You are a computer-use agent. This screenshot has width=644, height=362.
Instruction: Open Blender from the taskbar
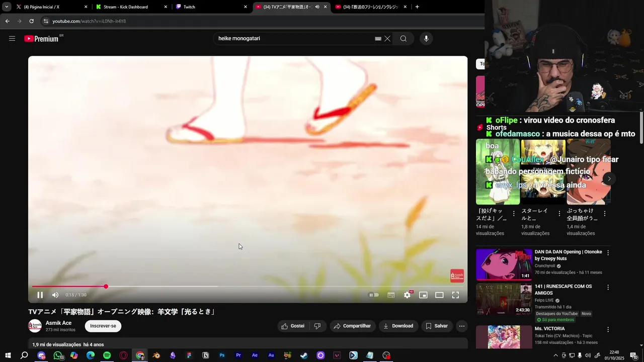(x=156, y=355)
